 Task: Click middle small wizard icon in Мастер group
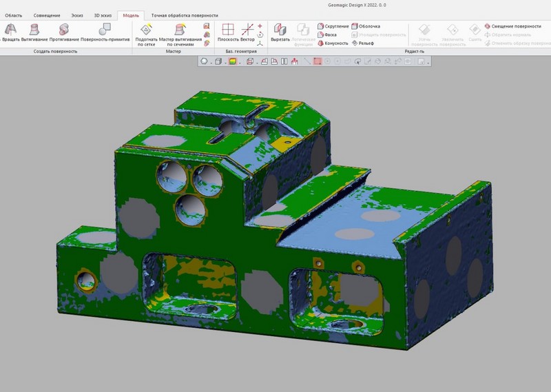tap(207, 34)
